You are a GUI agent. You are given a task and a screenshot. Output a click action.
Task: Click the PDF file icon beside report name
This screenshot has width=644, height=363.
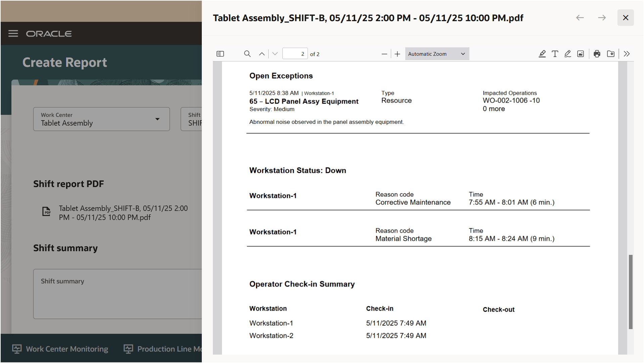coord(46,212)
